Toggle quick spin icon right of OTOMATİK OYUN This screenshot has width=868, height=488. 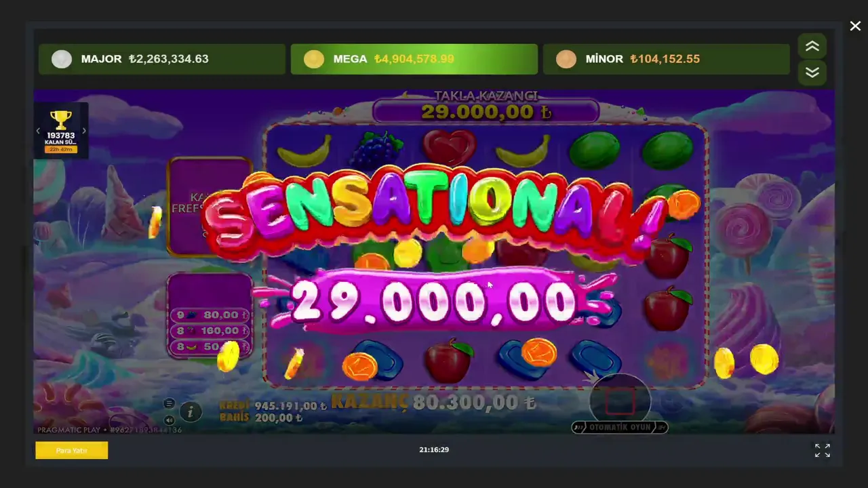[661, 427]
